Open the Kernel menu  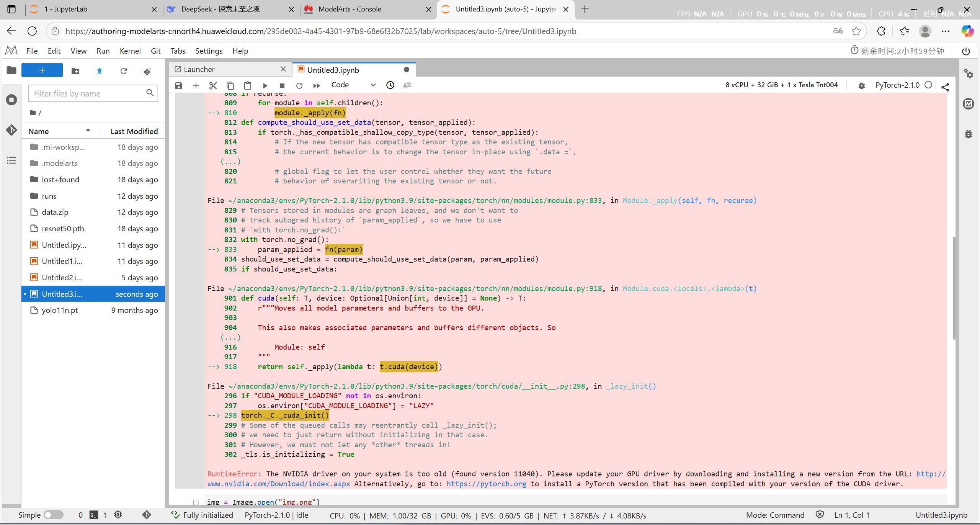[130, 51]
